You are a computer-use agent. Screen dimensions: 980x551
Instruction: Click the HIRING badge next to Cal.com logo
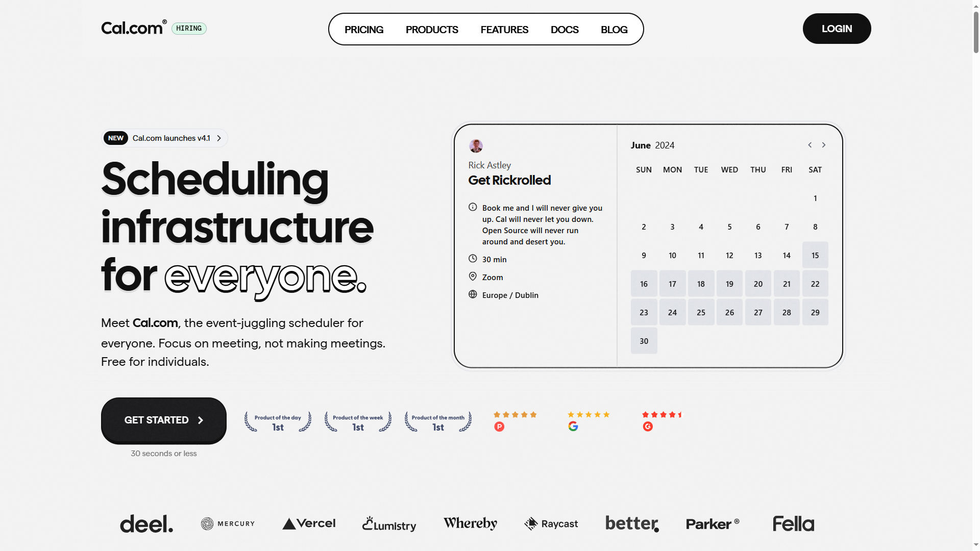tap(189, 28)
